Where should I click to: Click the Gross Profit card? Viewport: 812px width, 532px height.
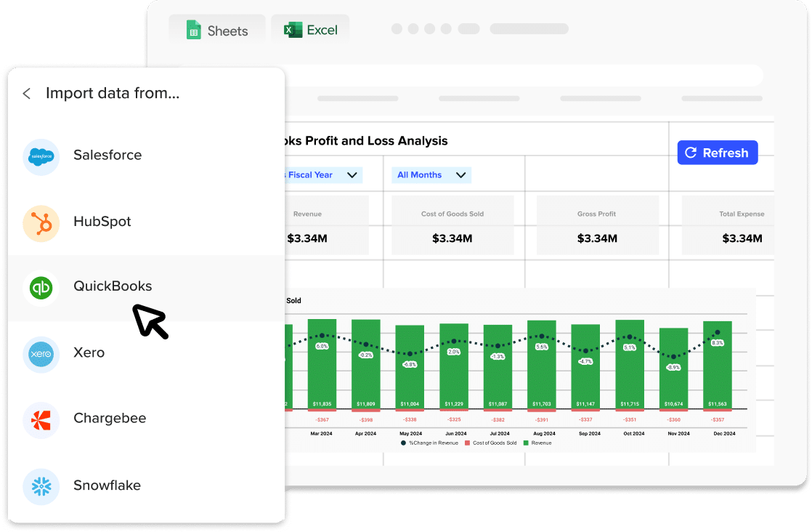pos(597,225)
